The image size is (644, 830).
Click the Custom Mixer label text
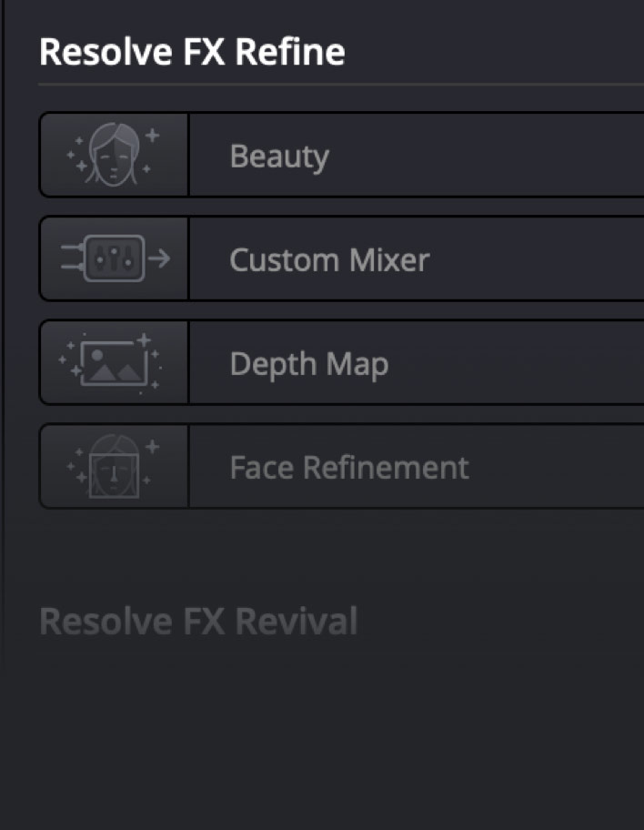(328, 259)
